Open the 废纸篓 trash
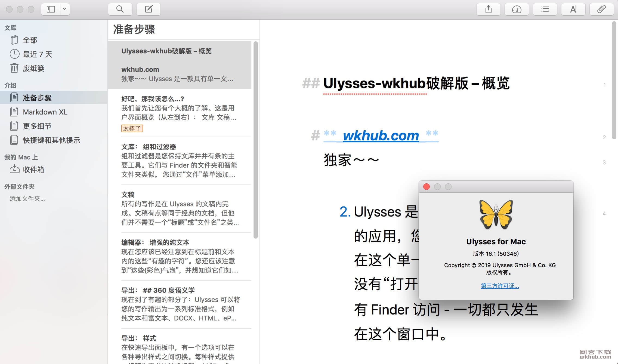This screenshot has width=618, height=364. [x=54, y=68]
